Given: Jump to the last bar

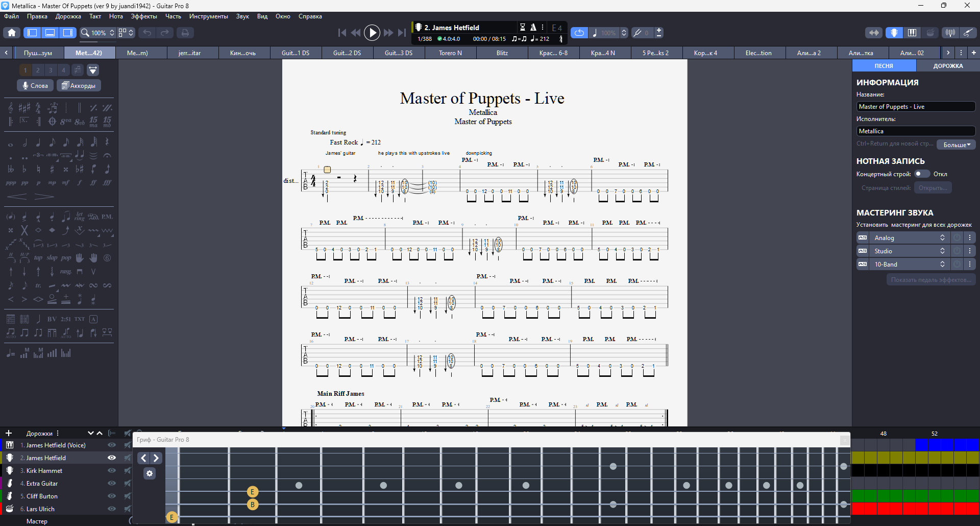Looking at the screenshot, I should [x=402, y=33].
